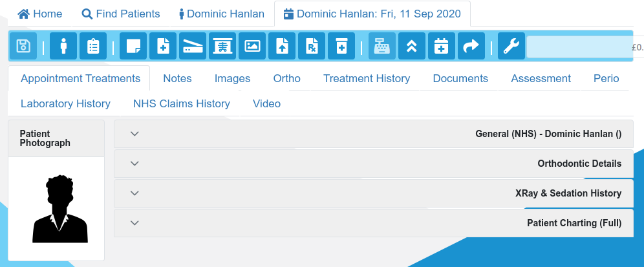
Task: Open the Home tab link
Action: point(40,14)
